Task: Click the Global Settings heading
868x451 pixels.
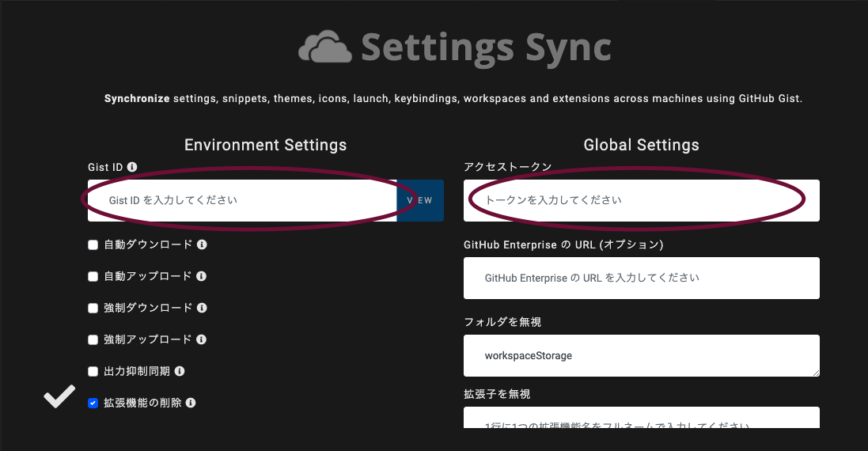Action: point(641,145)
